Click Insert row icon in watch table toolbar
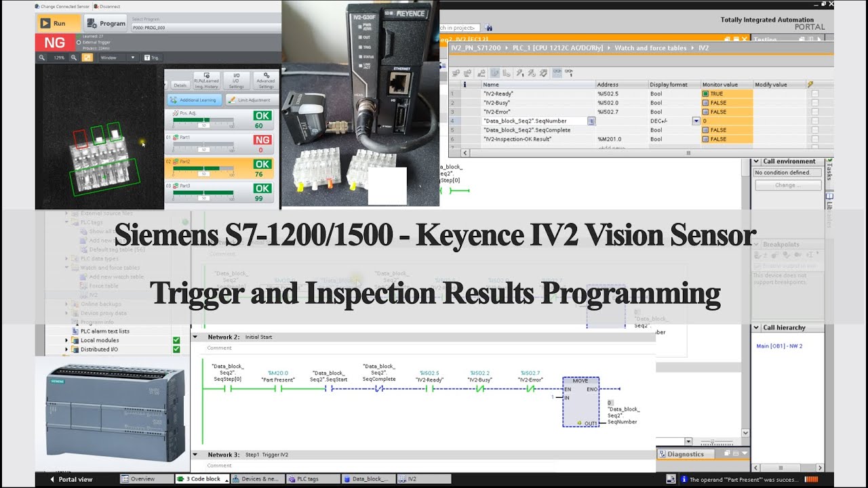 (456, 73)
